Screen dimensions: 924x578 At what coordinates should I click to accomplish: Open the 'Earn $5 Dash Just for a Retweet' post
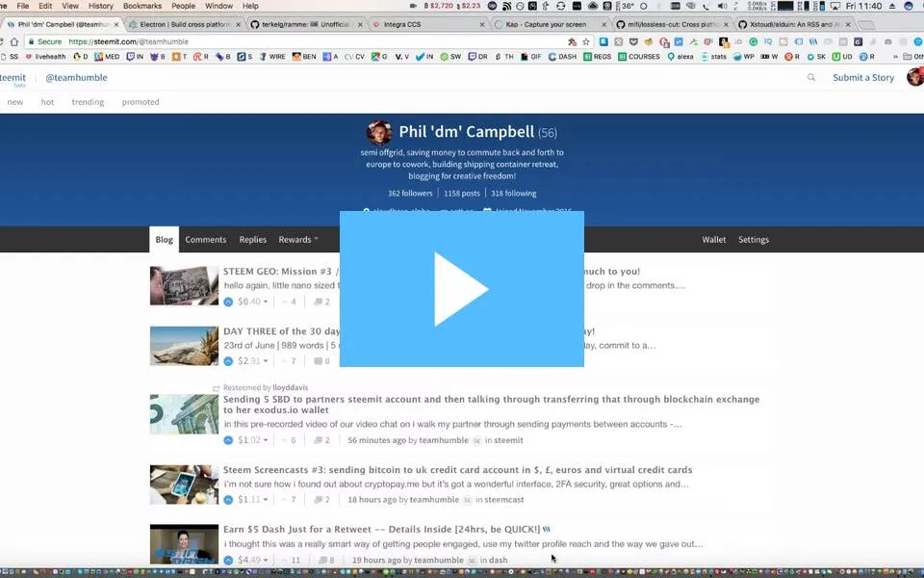click(381, 529)
